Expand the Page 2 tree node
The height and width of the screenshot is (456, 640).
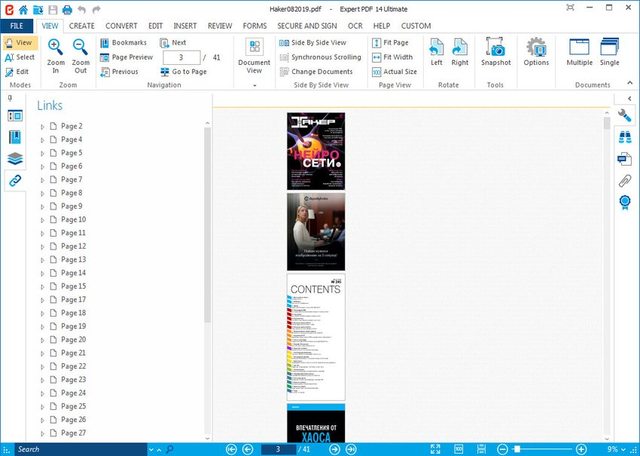(42, 127)
